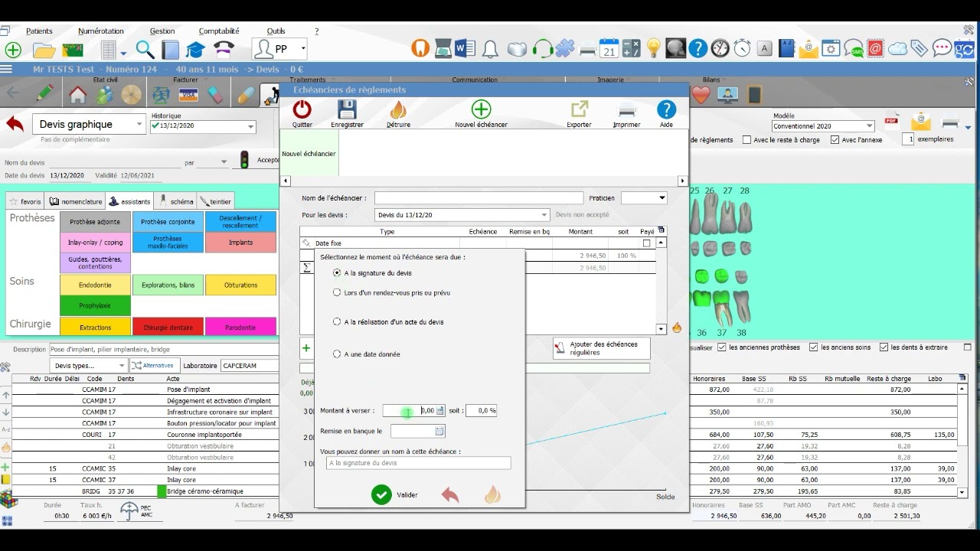Open the Patients menu
This screenshot has height=551, width=980.
click(x=39, y=31)
